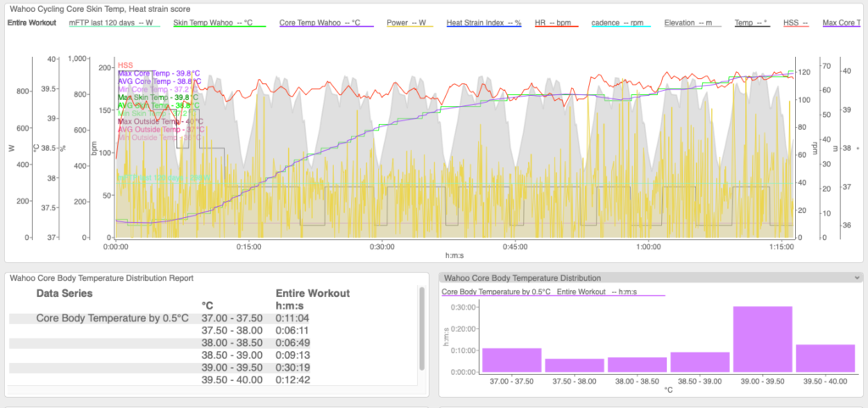The height and width of the screenshot is (408, 868).
Task: Select the 0:12:42 duration cell
Action: tap(292, 380)
